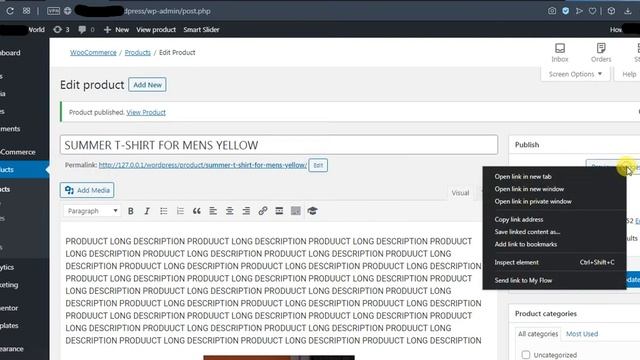Click the ad blocker shield icon
The width and height of the screenshot is (640, 360).
point(565,11)
